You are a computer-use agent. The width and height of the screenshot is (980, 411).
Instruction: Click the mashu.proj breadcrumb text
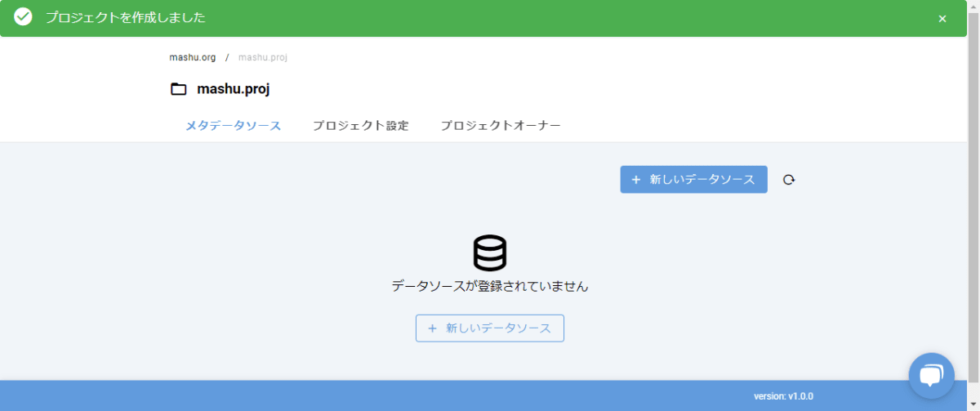(263, 58)
